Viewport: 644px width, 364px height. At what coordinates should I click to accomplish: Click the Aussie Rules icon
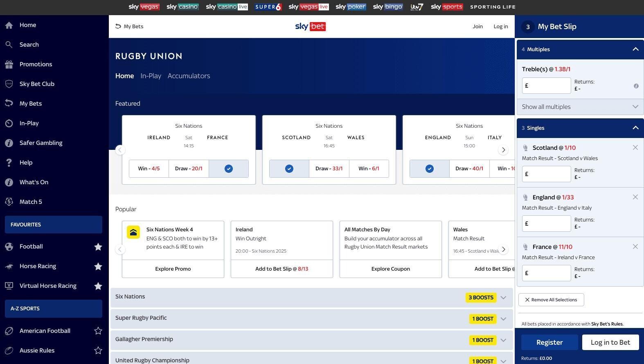coord(9,350)
